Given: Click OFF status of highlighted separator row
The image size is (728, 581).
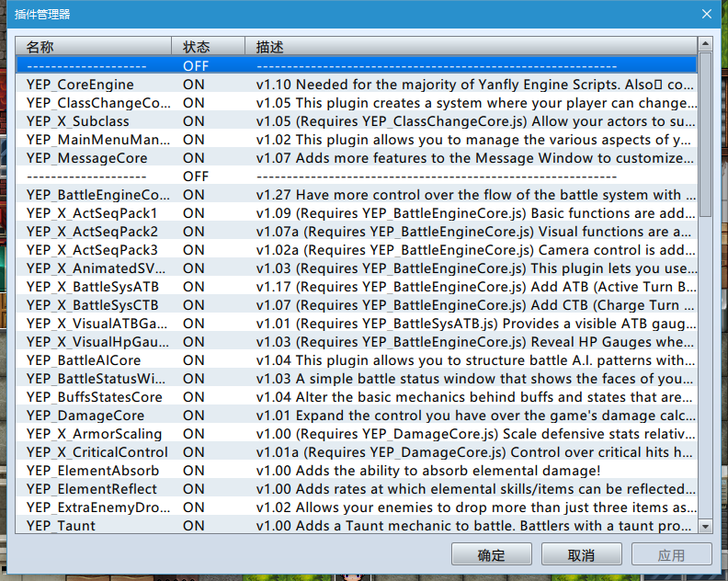Looking at the screenshot, I should pos(196,66).
